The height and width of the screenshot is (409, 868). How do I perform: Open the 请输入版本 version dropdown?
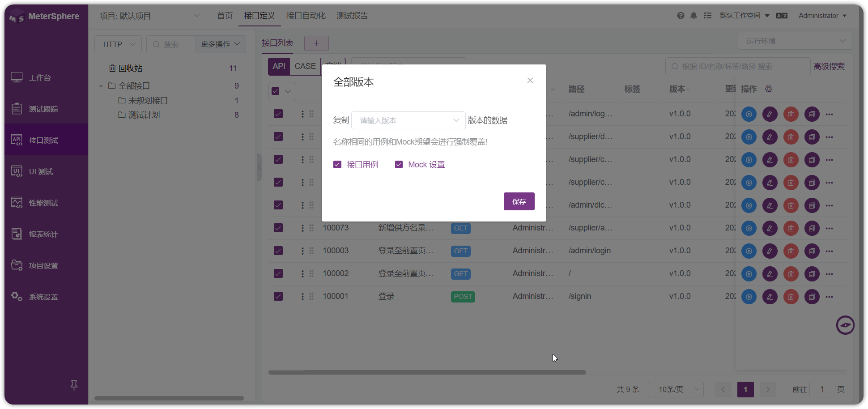(408, 120)
